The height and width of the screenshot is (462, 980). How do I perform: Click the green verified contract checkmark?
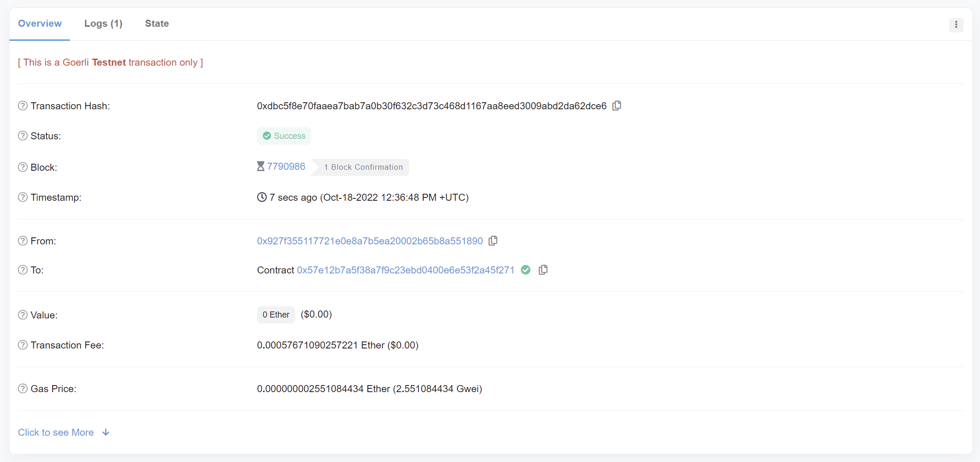(526, 270)
